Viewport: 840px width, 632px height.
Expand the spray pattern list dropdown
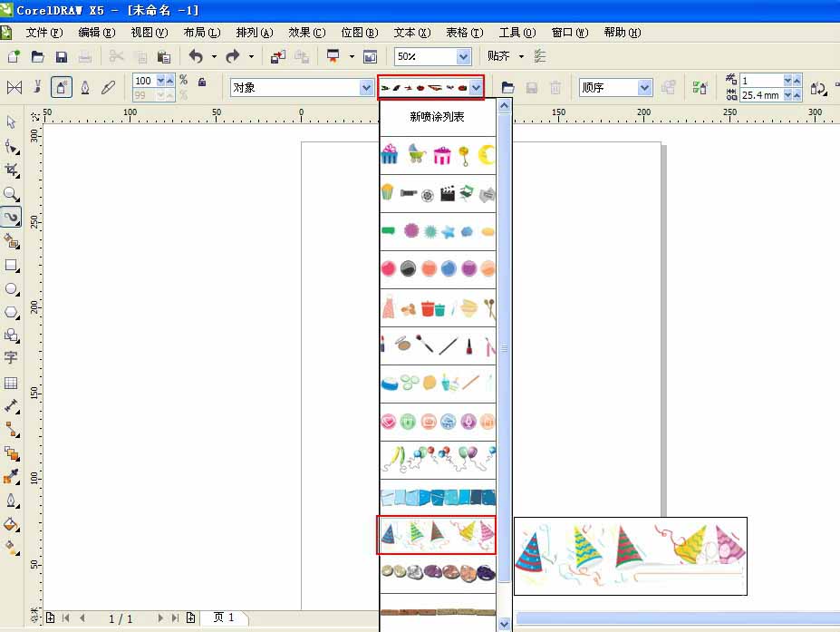click(x=476, y=87)
